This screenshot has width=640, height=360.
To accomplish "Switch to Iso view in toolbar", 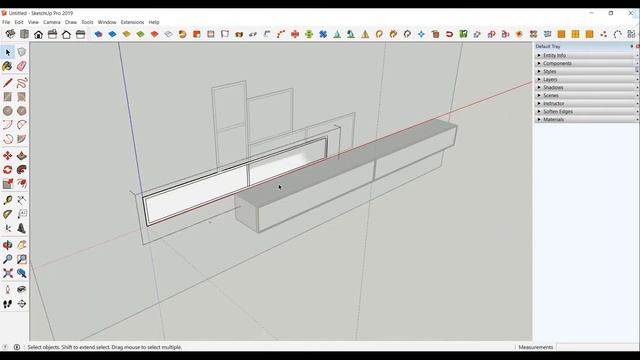I will click(x=10, y=34).
